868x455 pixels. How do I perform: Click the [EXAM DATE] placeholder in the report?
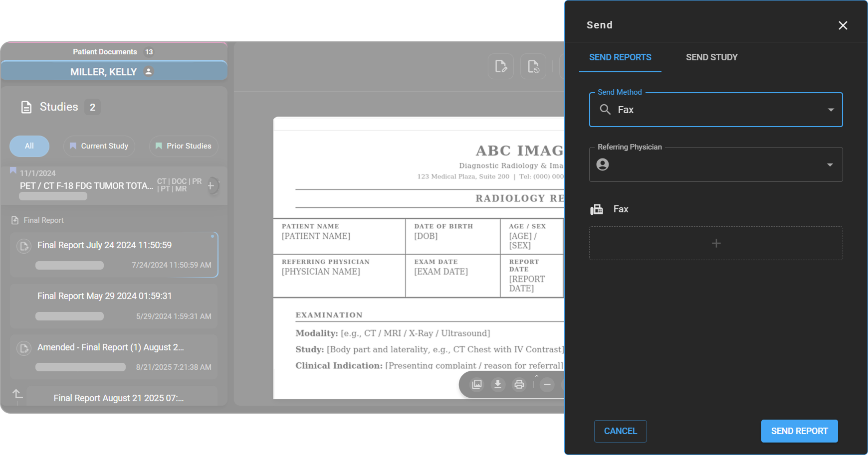(x=441, y=272)
